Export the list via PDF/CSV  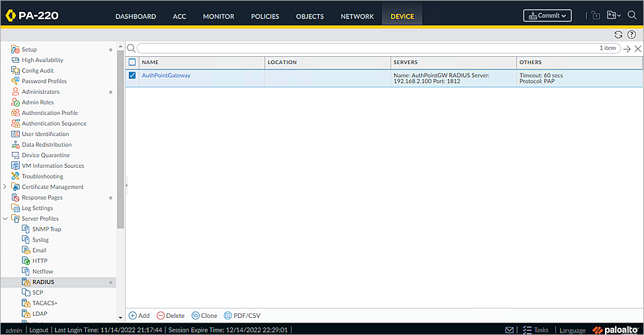242,316
